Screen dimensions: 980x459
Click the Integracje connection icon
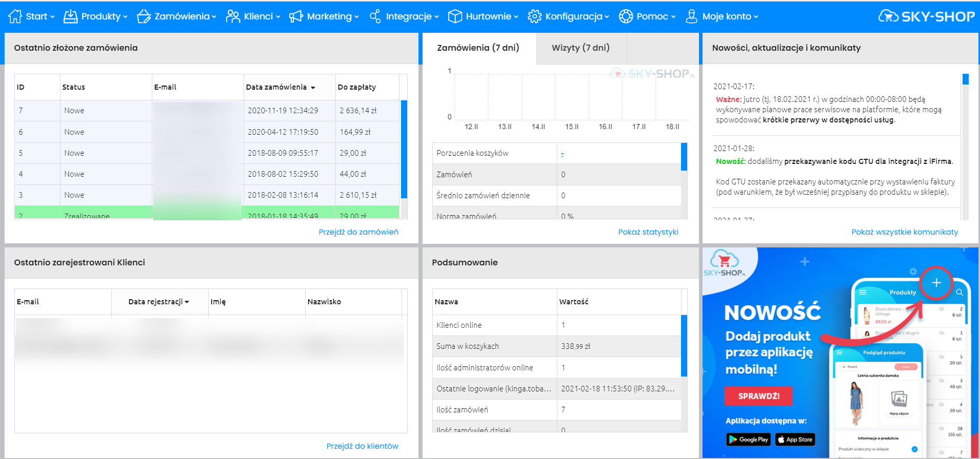[x=375, y=16]
